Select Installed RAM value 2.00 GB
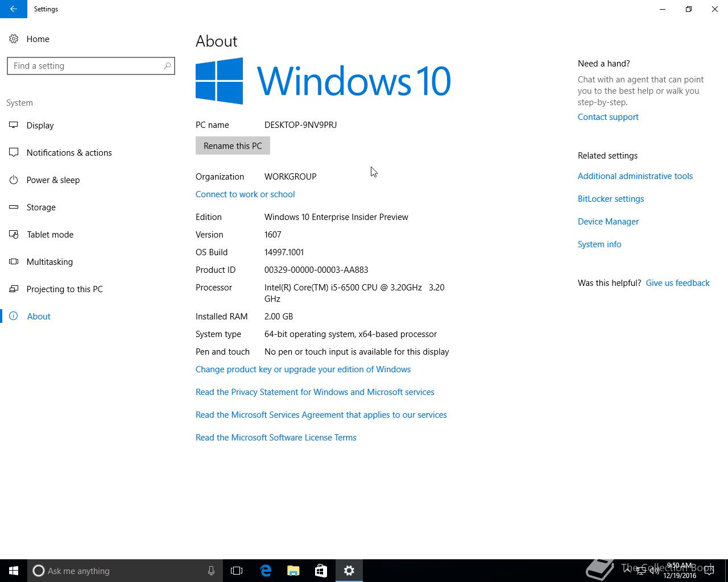 (279, 317)
